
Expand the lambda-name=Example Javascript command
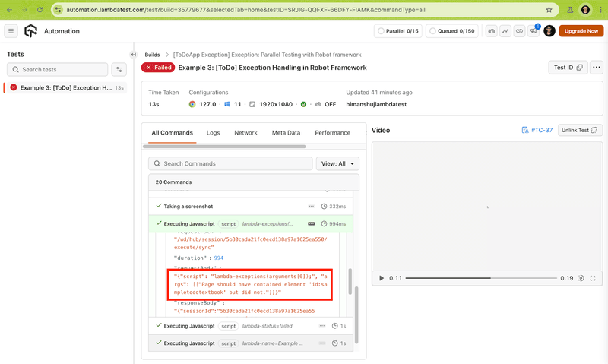[251, 343]
